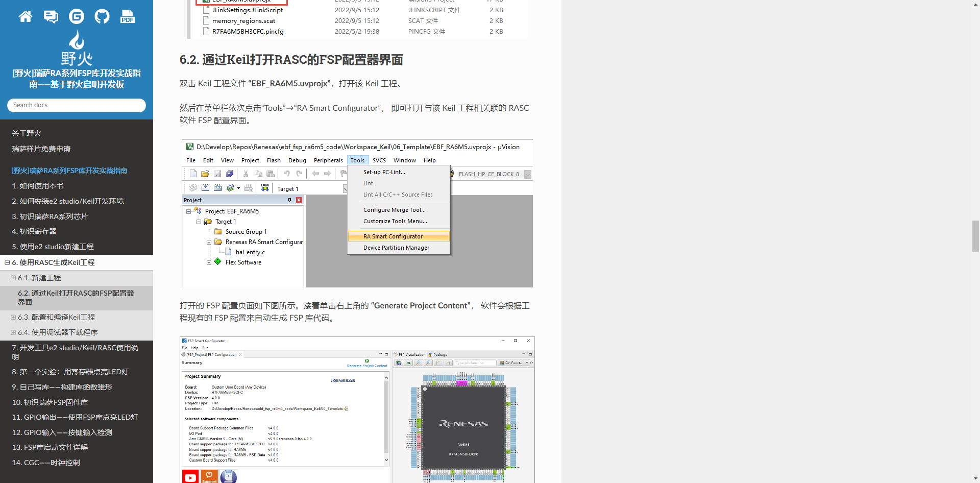Collapse chapter 6 using the minus icon
Image resolution: width=980 pixels, height=483 pixels.
(x=7, y=263)
